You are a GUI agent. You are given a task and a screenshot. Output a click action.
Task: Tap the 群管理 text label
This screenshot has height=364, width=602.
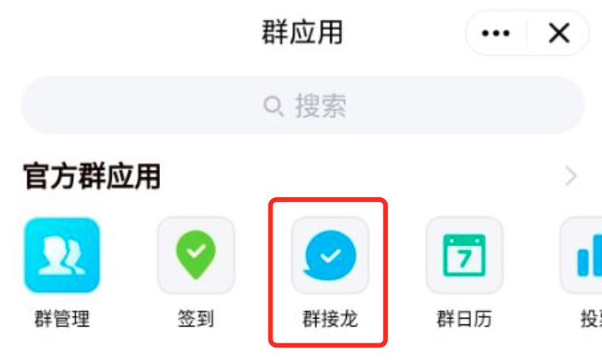(x=63, y=319)
